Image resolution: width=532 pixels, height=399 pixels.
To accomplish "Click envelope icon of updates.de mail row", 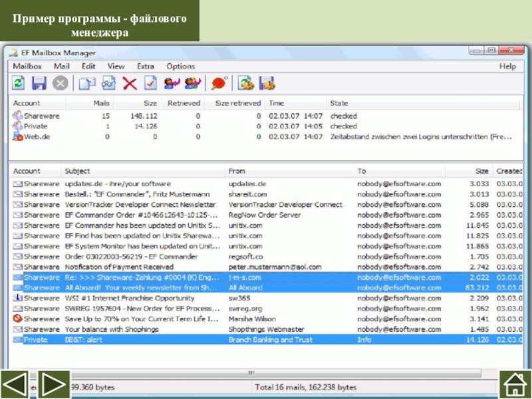I will click(x=18, y=184).
